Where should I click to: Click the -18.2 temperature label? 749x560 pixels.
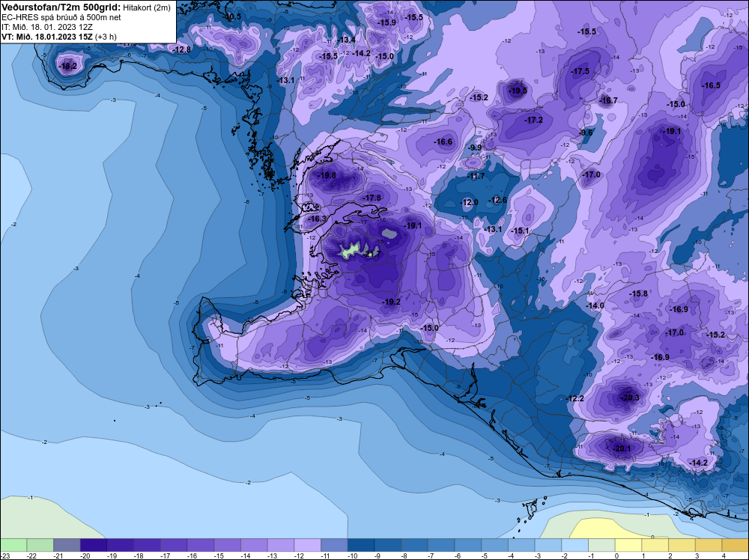(x=67, y=67)
